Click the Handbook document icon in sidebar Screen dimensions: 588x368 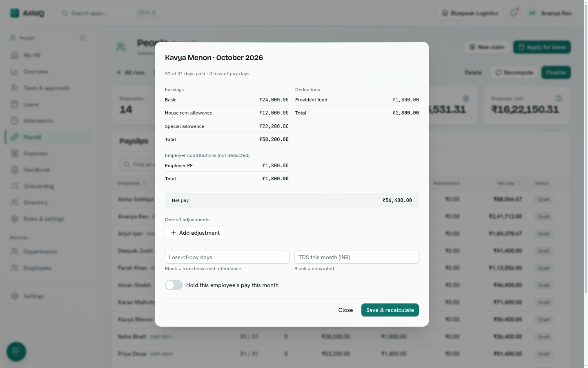coord(15,170)
